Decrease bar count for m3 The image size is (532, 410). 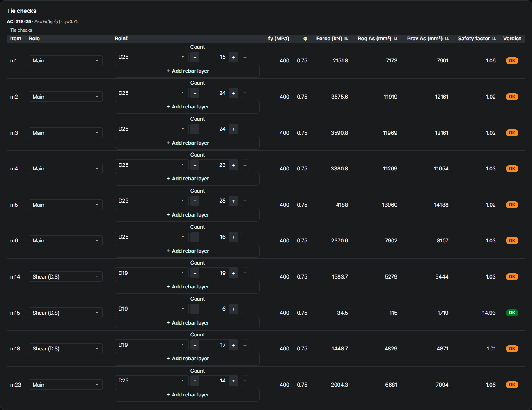[x=195, y=129]
